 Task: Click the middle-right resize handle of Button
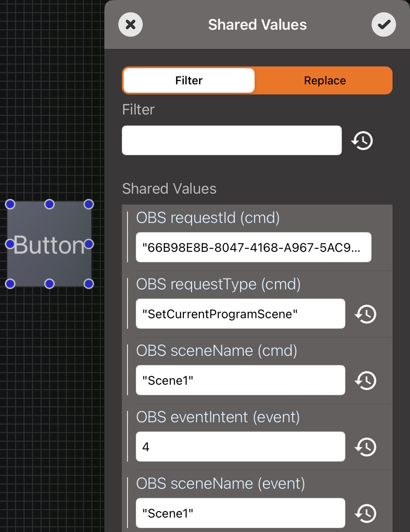tap(89, 244)
